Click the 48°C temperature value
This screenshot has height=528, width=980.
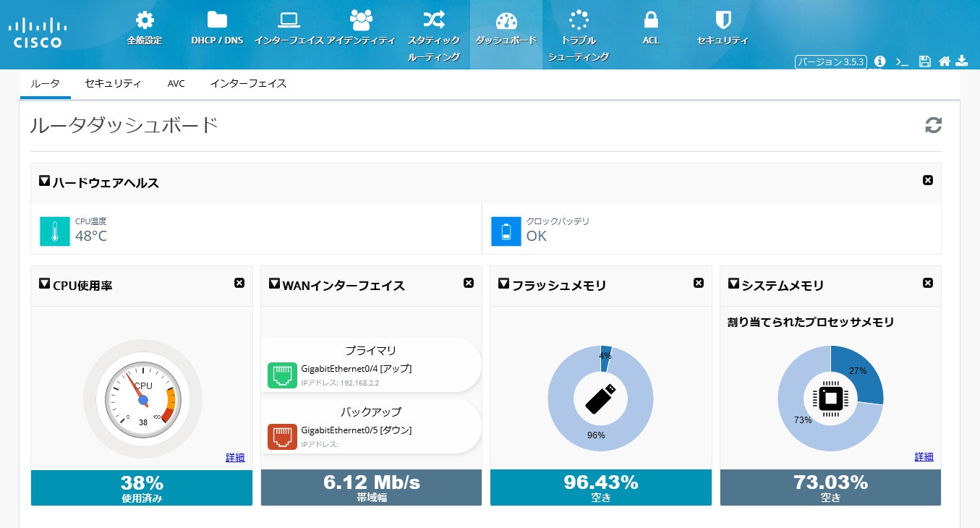[x=91, y=236]
